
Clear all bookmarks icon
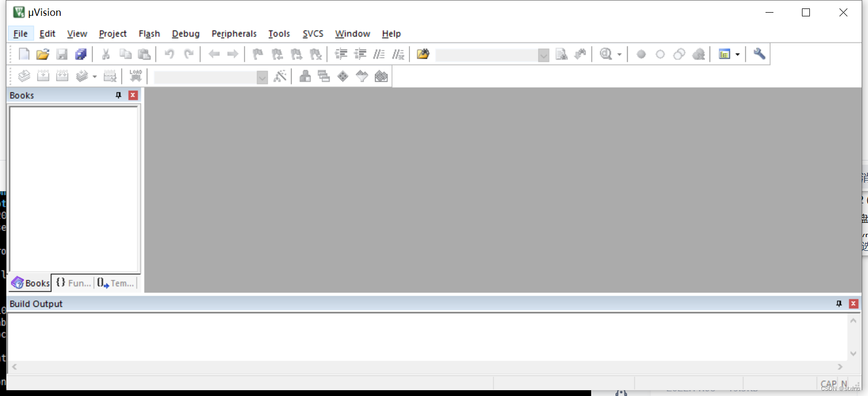315,54
